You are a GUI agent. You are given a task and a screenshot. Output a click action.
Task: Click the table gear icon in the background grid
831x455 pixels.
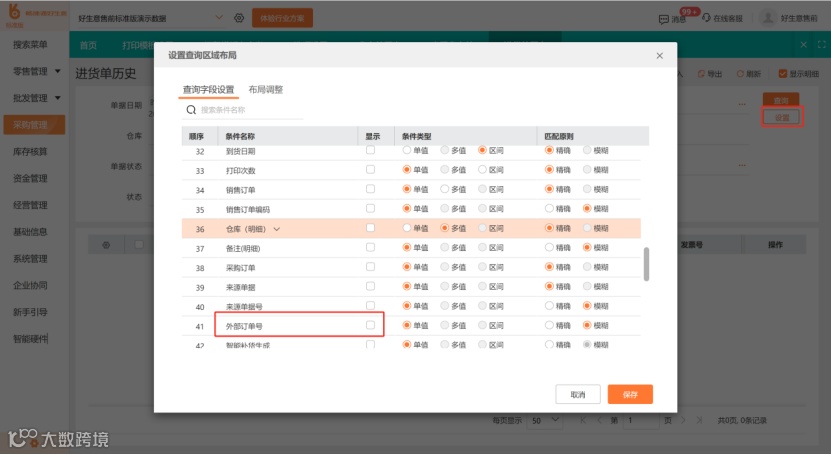(106, 245)
